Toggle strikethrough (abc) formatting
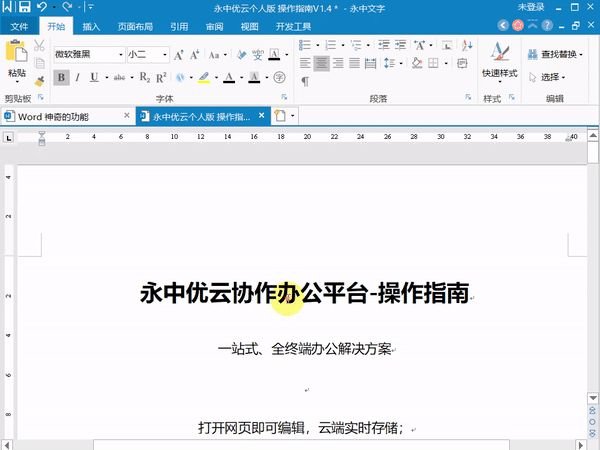 pos(119,78)
